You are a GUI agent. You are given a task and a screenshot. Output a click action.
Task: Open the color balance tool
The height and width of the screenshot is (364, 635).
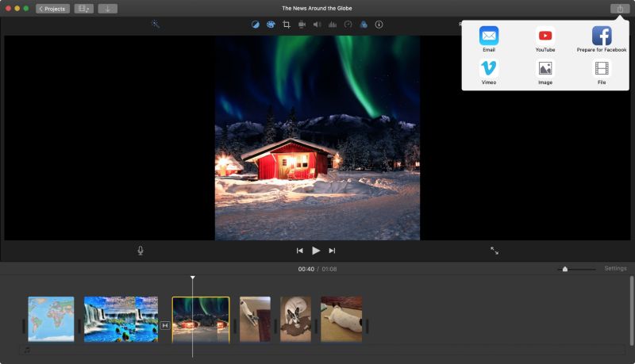256,25
